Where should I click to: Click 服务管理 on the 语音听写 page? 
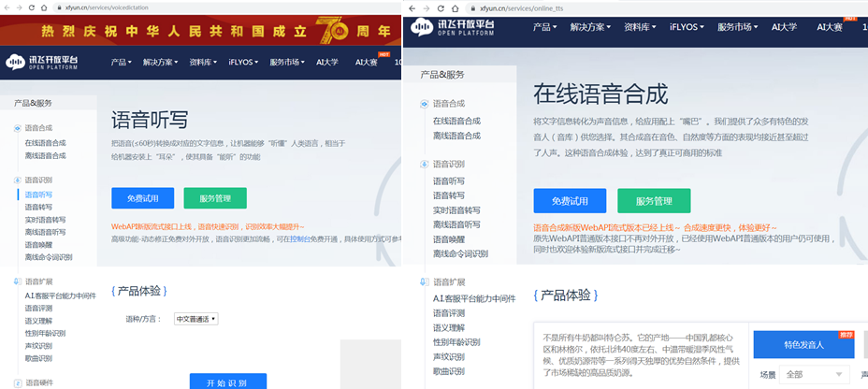(215, 198)
